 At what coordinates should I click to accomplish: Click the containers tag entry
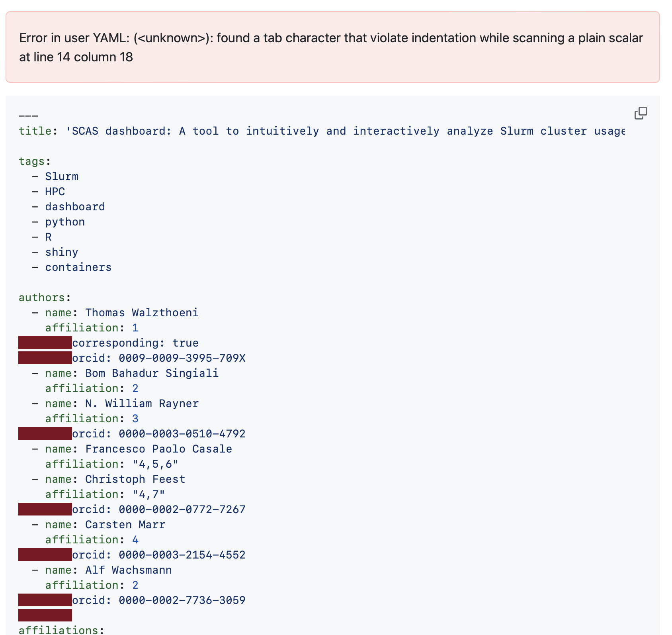click(x=78, y=267)
